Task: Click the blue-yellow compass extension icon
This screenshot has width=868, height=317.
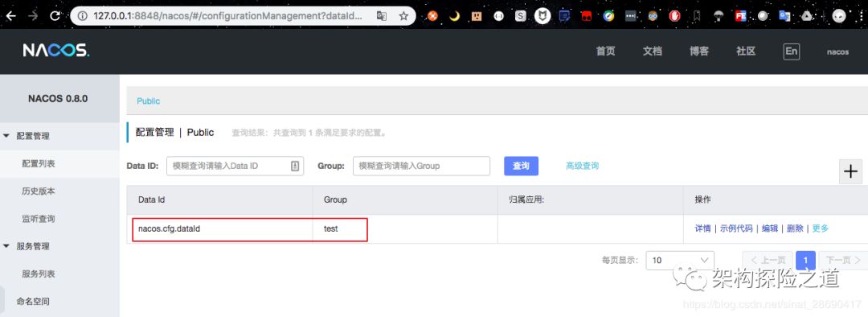Action: point(608,16)
